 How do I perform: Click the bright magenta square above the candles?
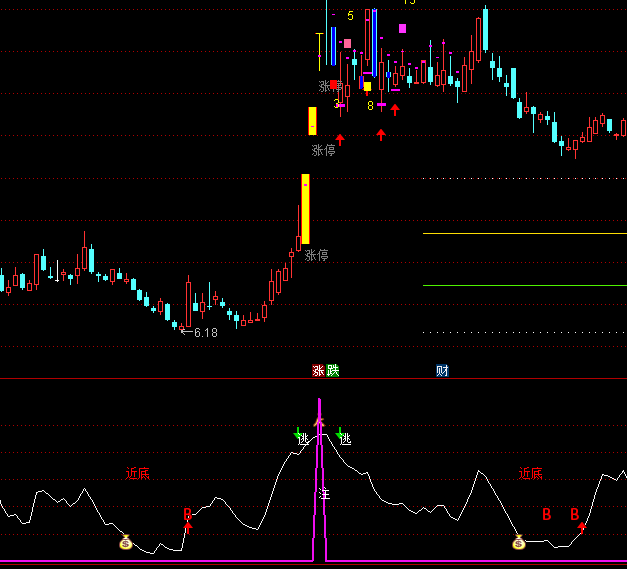click(x=402, y=29)
